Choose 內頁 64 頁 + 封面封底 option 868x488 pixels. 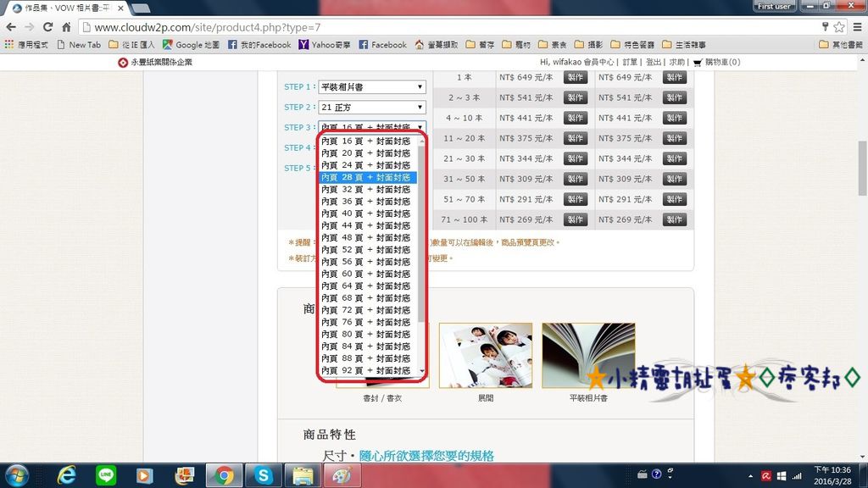tap(366, 286)
